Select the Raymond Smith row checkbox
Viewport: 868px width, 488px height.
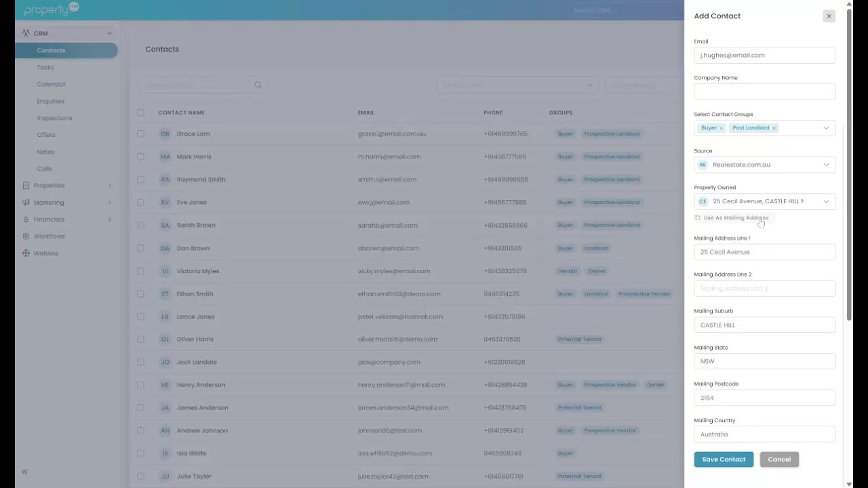[140, 180]
